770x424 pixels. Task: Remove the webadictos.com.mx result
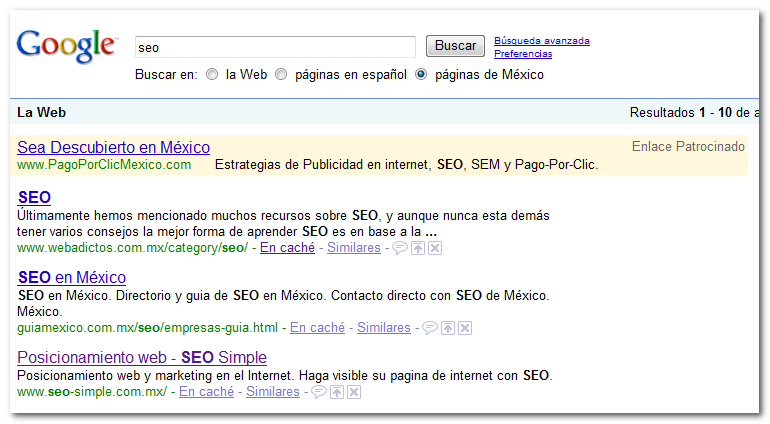435,248
